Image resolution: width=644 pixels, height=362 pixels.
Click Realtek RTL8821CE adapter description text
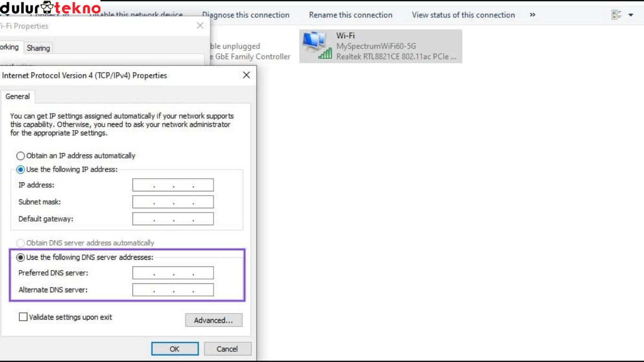pyautogui.click(x=396, y=57)
